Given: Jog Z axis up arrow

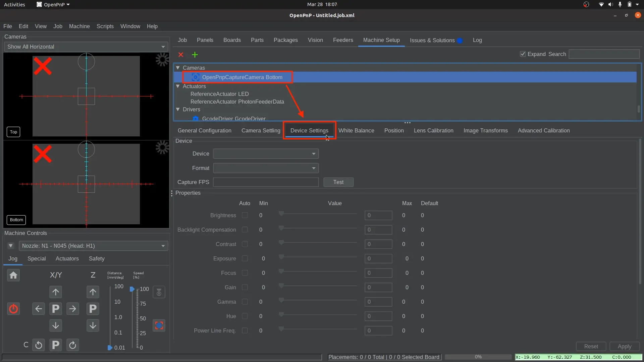Looking at the screenshot, I should tap(93, 292).
